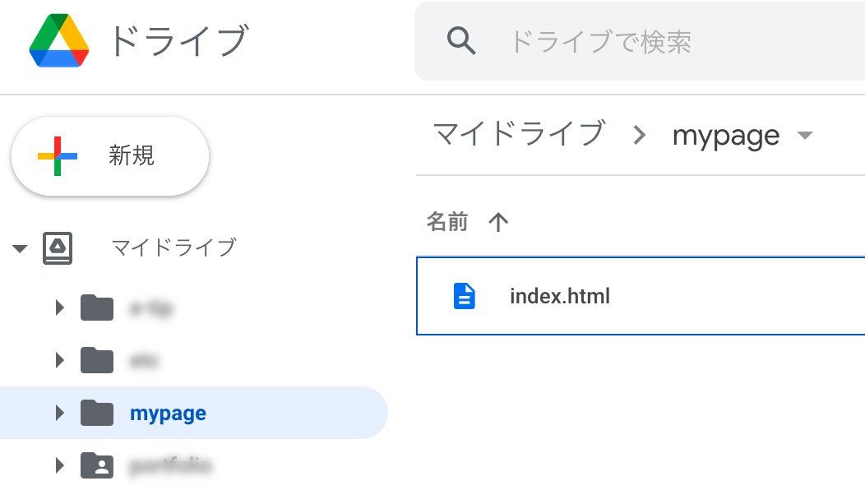
Task: Click the second blurred folder icon in tree
Action: [x=97, y=359]
